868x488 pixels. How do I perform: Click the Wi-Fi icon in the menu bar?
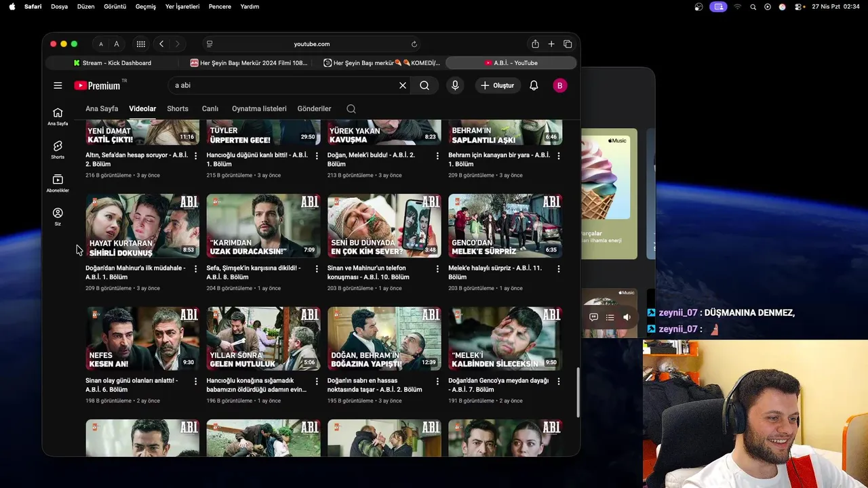[738, 7]
